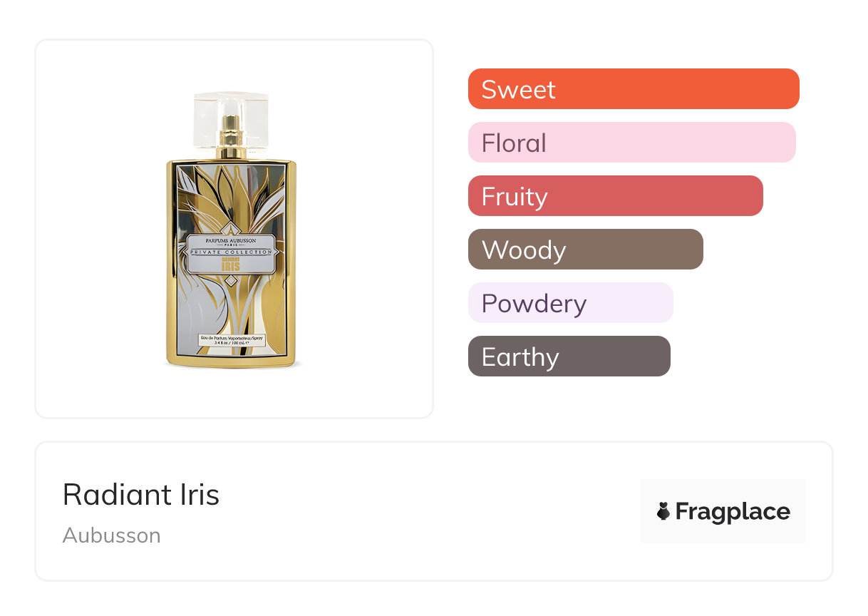Click the Fragplace wordmark text
Screen dimensions: 868x616
[733, 511]
